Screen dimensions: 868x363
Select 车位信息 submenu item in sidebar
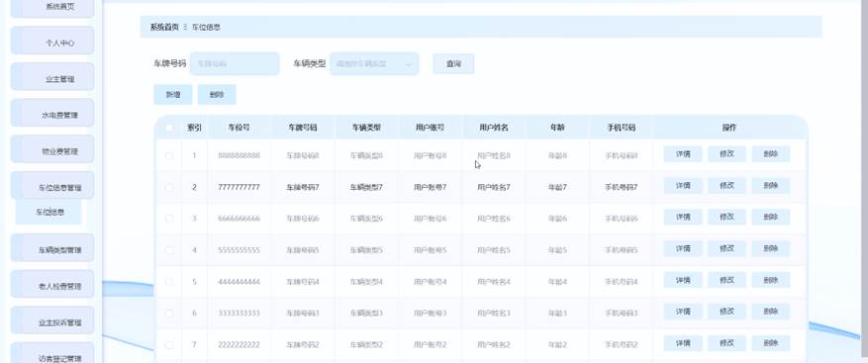[x=48, y=212]
